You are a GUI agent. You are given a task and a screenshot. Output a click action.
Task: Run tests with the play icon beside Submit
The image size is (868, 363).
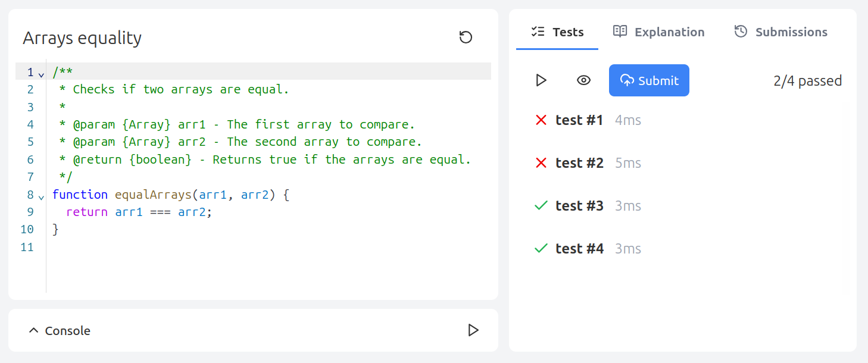541,80
